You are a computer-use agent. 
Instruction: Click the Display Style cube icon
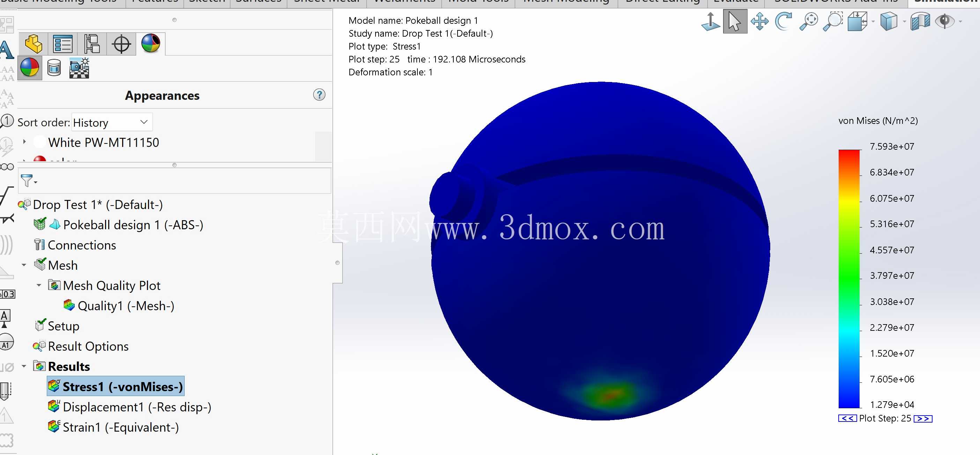889,21
